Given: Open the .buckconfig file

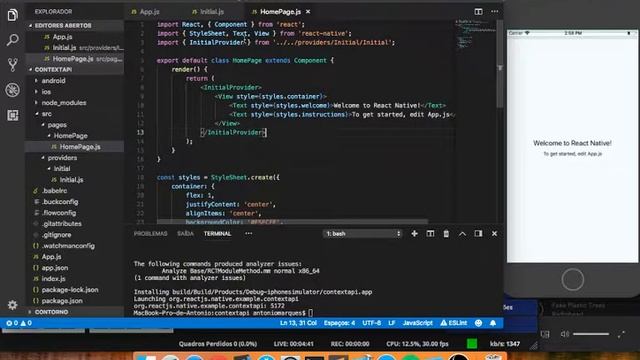Looking at the screenshot, I should 60,202.
